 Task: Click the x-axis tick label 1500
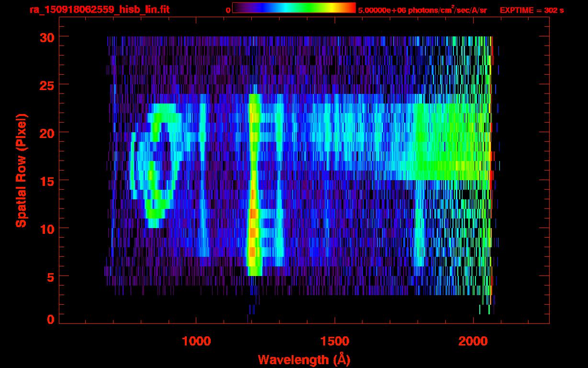coord(335,341)
